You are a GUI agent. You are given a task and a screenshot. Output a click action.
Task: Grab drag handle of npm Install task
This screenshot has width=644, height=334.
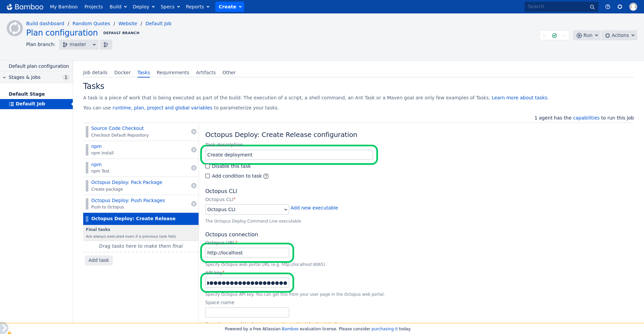(87, 150)
